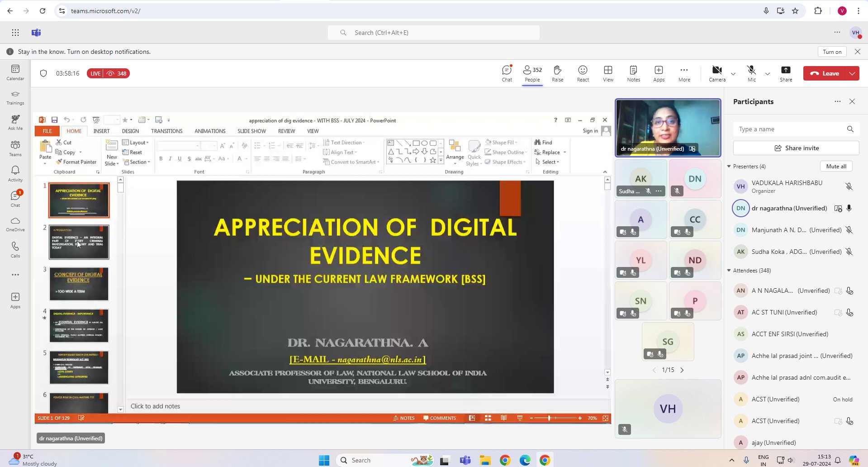Open Mic device options arrow
The image size is (868, 467).
coord(767,74)
